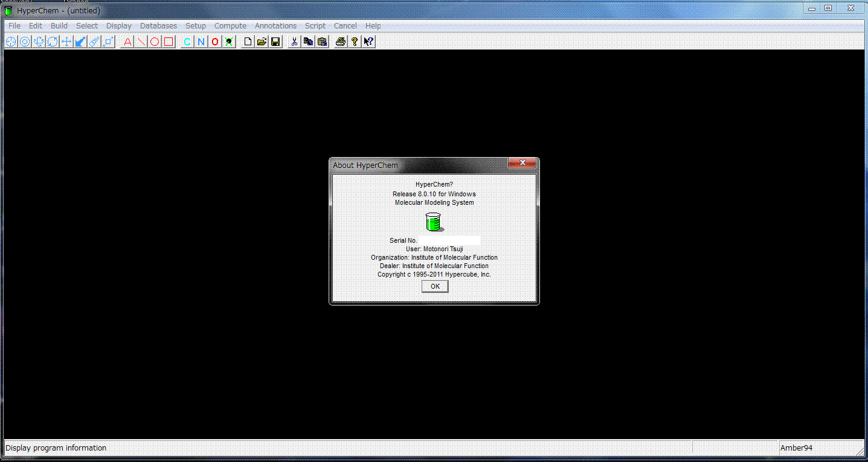Open the Select menu
The height and width of the screenshot is (462, 868).
coord(87,26)
